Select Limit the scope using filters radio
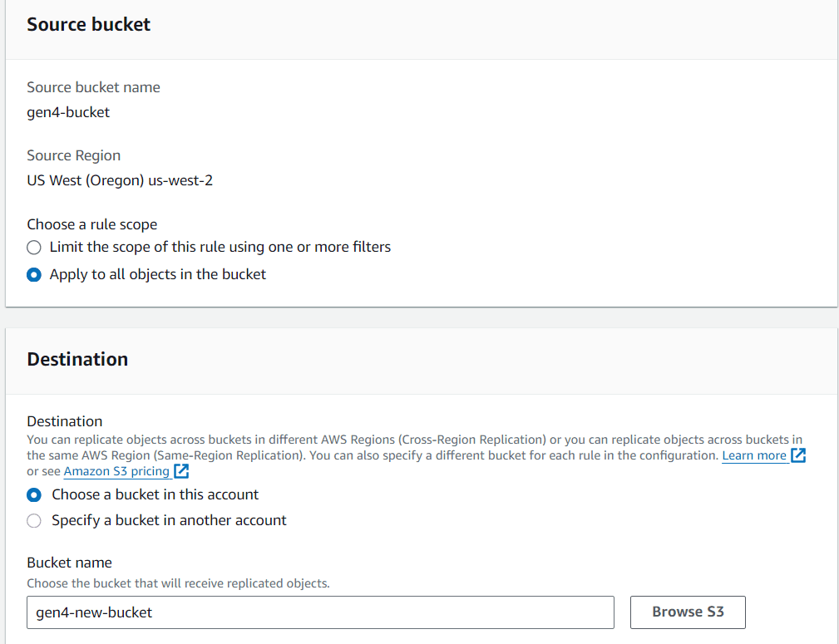The width and height of the screenshot is (839, 644). 34,247
